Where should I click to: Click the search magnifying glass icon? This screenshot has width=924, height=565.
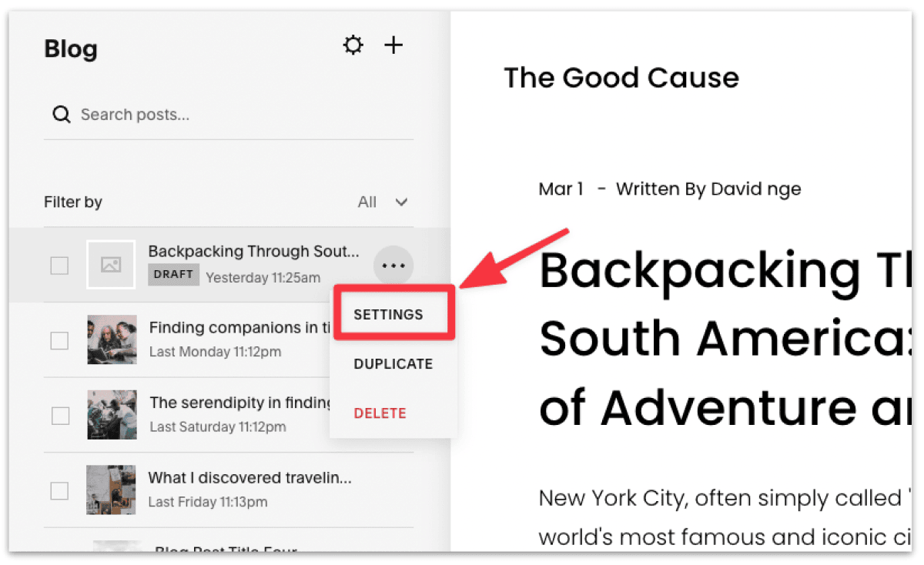(61, 114)
